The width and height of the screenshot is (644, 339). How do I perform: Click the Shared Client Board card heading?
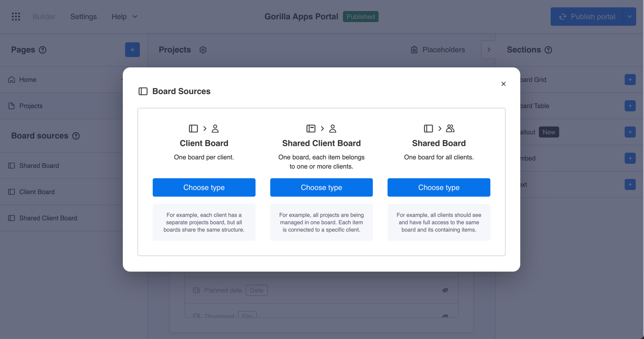[x=321, y=143]
